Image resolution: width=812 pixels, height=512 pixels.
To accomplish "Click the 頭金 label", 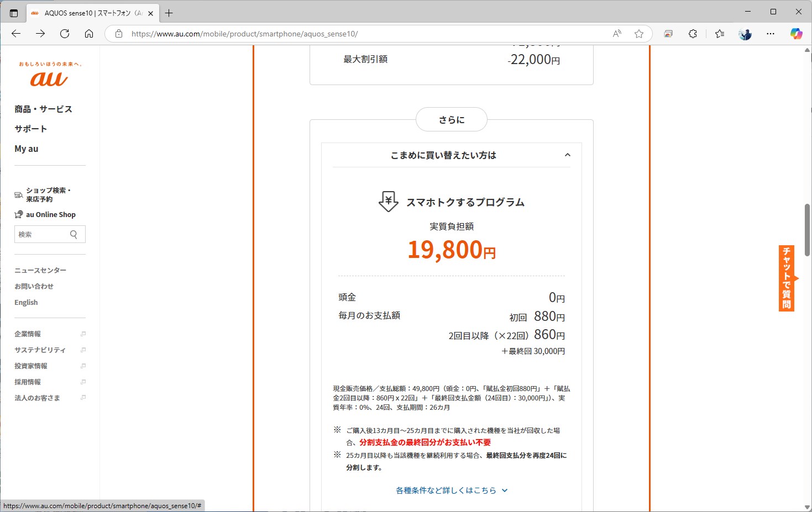I will tap(347, 297).
